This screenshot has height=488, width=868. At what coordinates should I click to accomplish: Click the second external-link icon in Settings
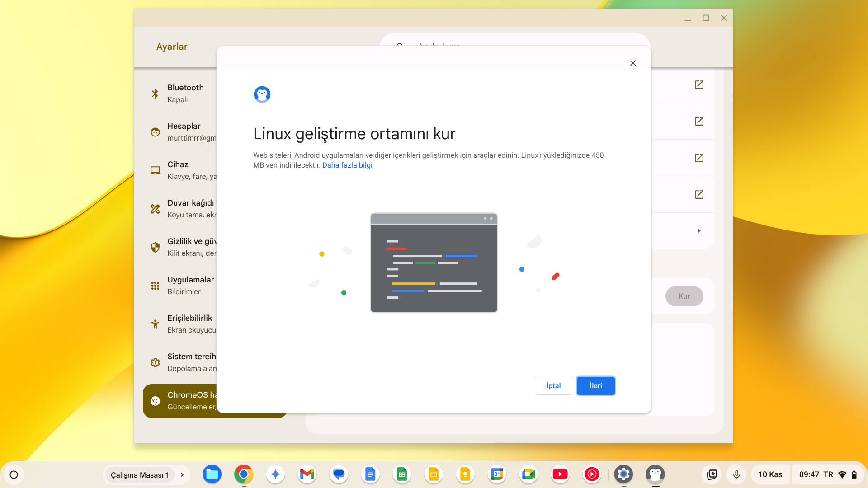click(x=699, y=122)
